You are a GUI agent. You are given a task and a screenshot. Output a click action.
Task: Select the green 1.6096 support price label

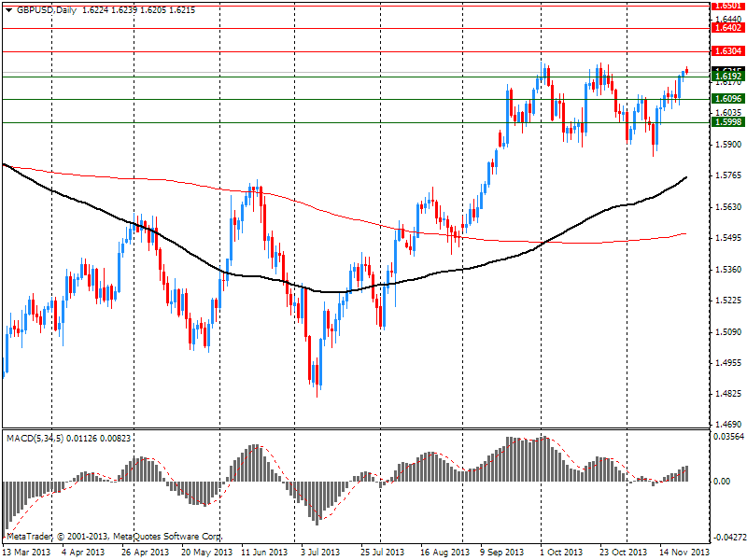(x=726, y=99)
